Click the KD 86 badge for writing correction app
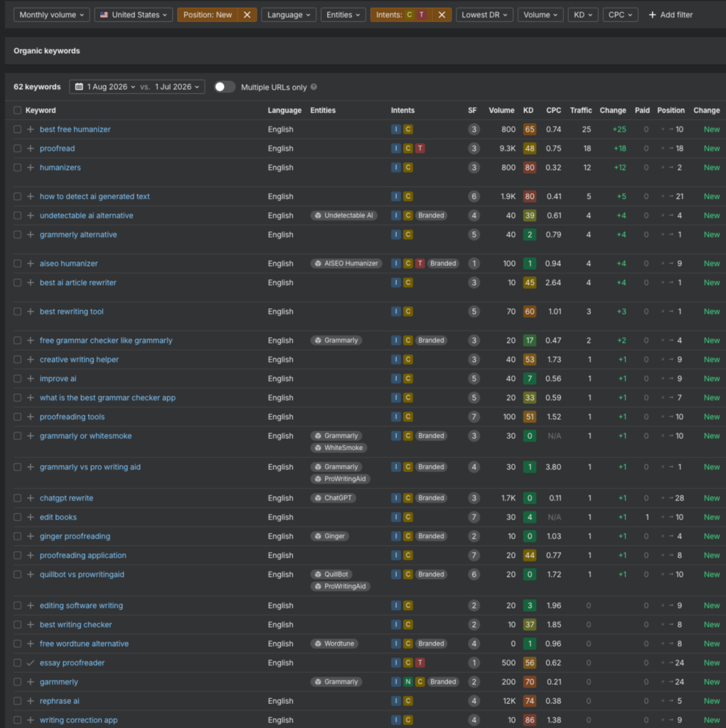Viewport: 726px width, 728px height. tap(530, 719)
